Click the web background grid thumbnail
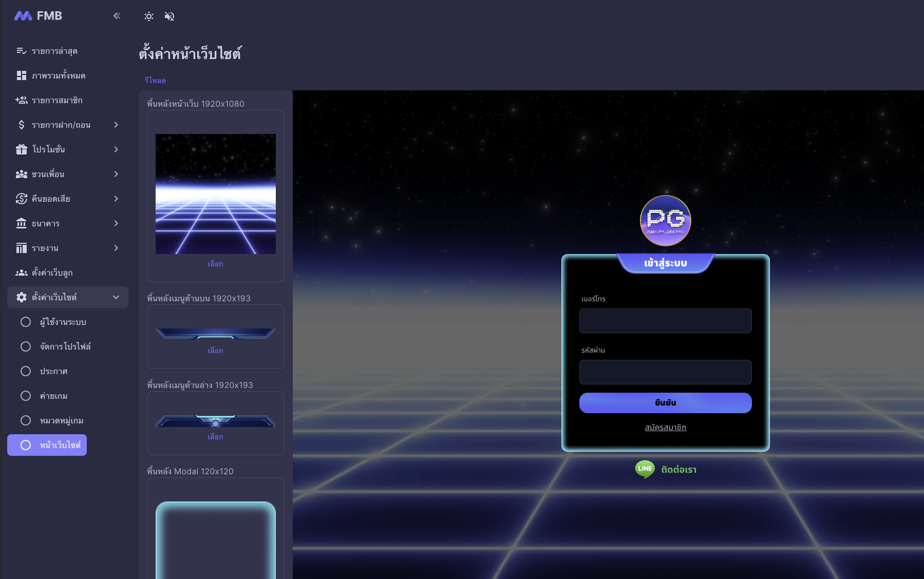Screen dimensions: 924x579 click(215, 194)
